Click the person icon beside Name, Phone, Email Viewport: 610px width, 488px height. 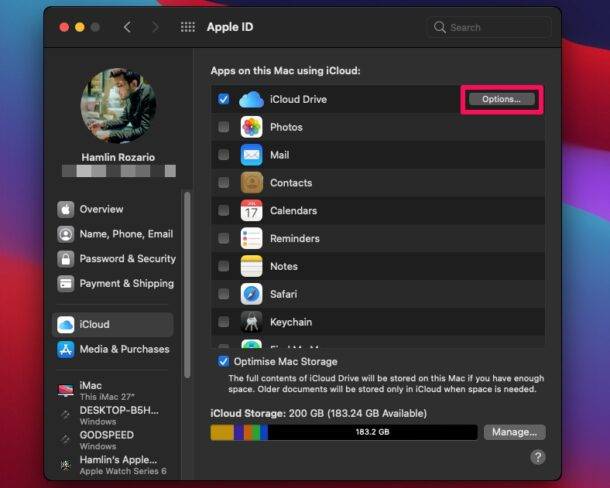(x=66, y=234)
